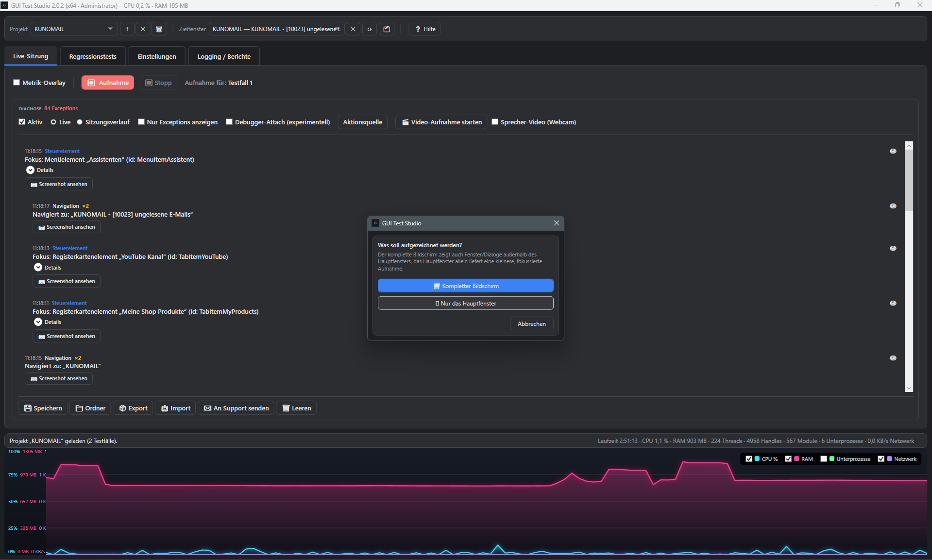The image size is (932, 560).
Task: Uncheck the Aktiv checkbox
Action: [x=22, y=122]
